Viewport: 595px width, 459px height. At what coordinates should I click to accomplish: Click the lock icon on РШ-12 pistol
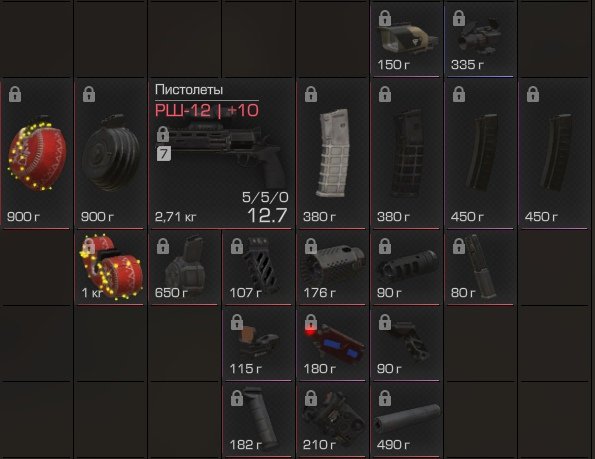163,134
